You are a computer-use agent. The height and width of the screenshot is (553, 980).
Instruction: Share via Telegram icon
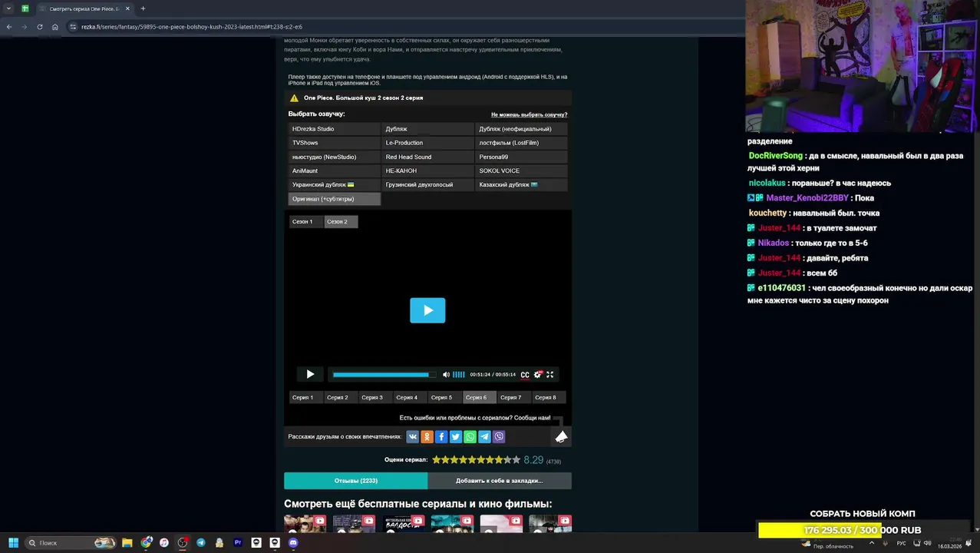484,436
